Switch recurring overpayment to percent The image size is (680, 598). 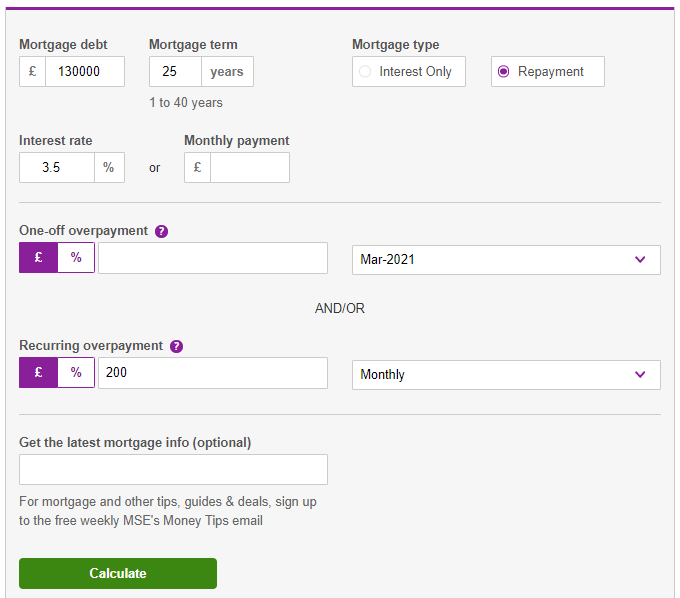(76, 373)
